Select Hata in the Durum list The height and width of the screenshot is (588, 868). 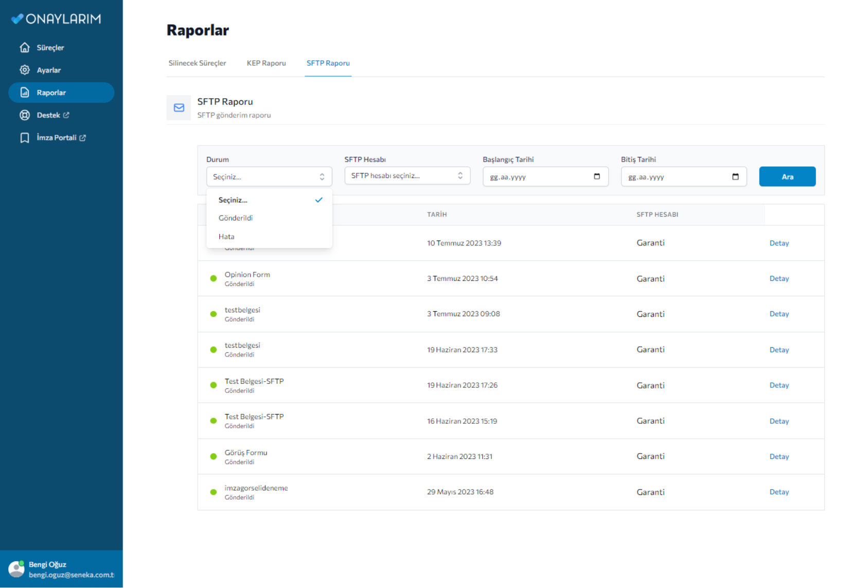click(226, 237)
